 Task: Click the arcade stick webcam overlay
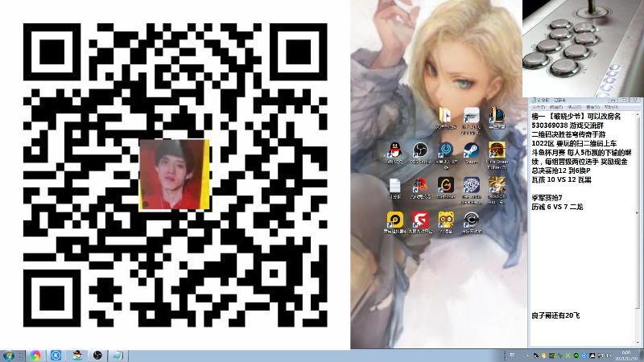tap(583, 48)
